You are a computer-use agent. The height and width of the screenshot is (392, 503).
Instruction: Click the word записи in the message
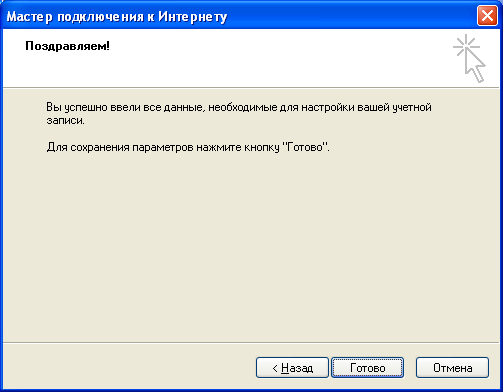click(x=65, y=120)
